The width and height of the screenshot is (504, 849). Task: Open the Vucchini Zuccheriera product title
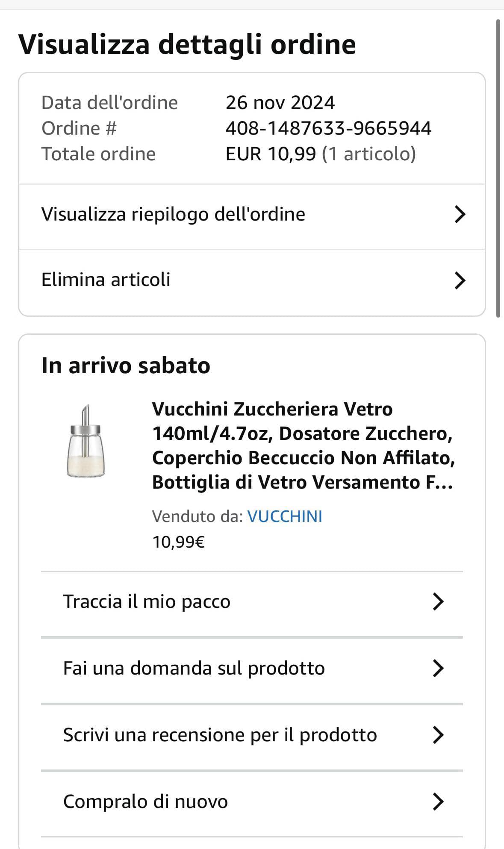tap(303, 445)
